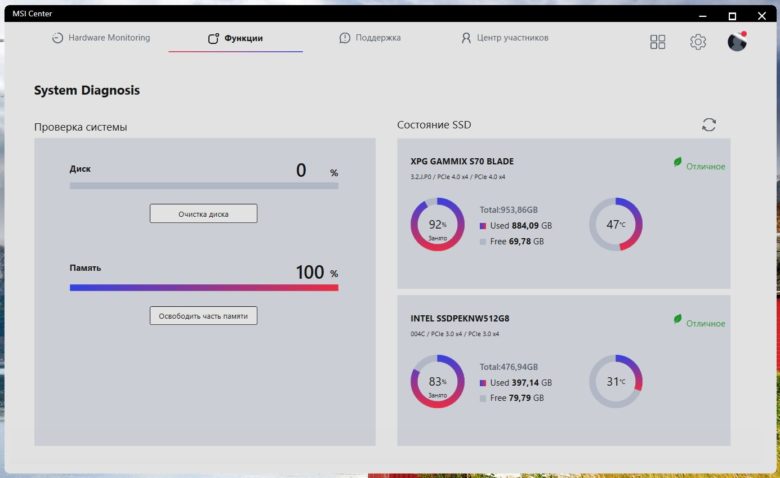This screenshot has height=478, width=780.
Task: Click the Диск 0 % value
Action: (316, 171)
